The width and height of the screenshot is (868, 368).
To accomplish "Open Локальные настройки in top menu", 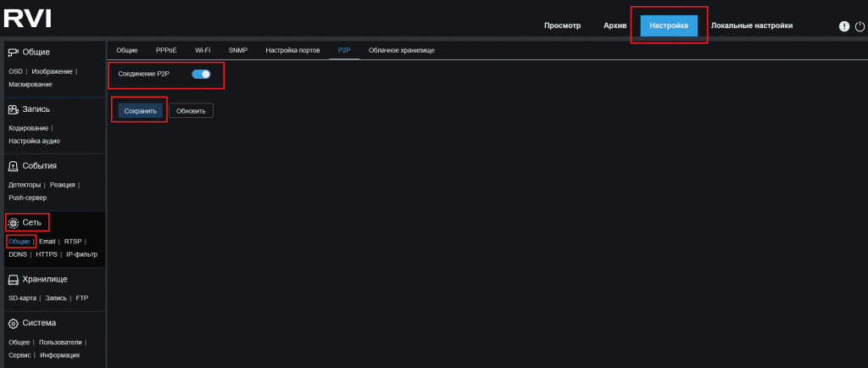I will (751, 26).
